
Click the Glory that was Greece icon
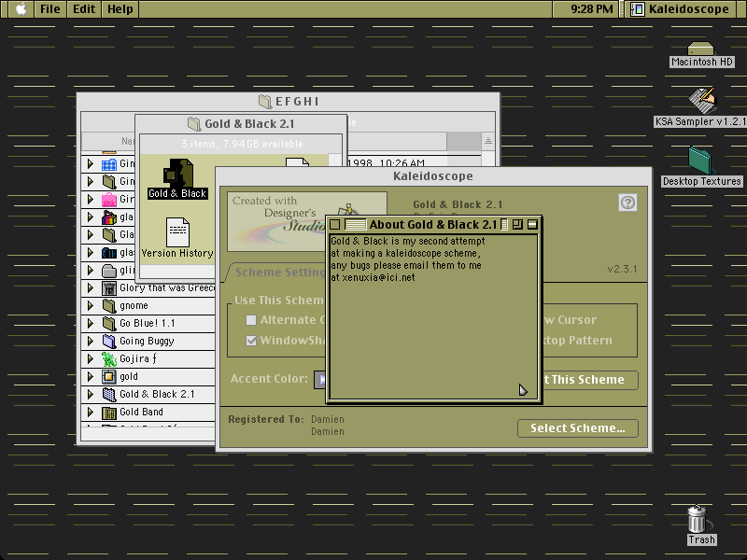109,288
